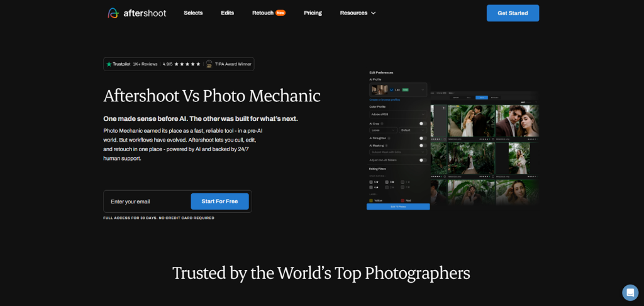Click the Start For Free button
This screenshot has height=306, width=644.
click(219, 201)
